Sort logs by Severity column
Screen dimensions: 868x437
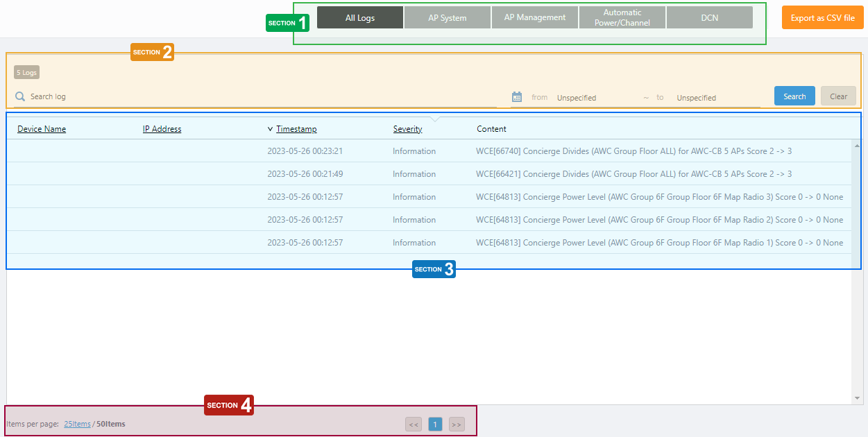point(407,129)
